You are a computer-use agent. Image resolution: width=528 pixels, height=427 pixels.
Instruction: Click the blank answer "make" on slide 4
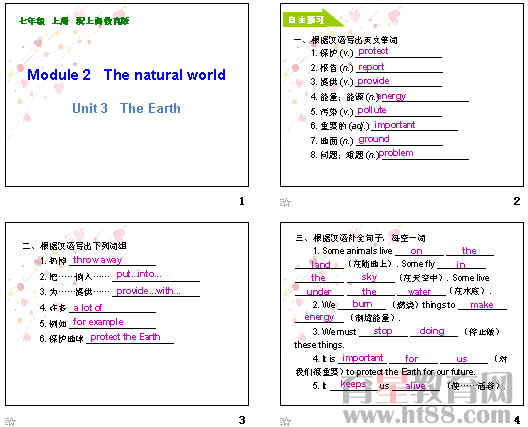(482, 305)
